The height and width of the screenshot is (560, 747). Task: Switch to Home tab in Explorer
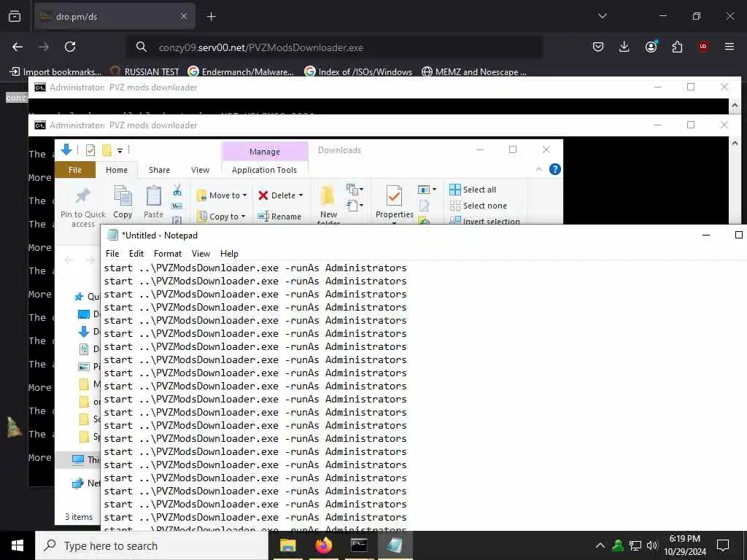[117, 170]
